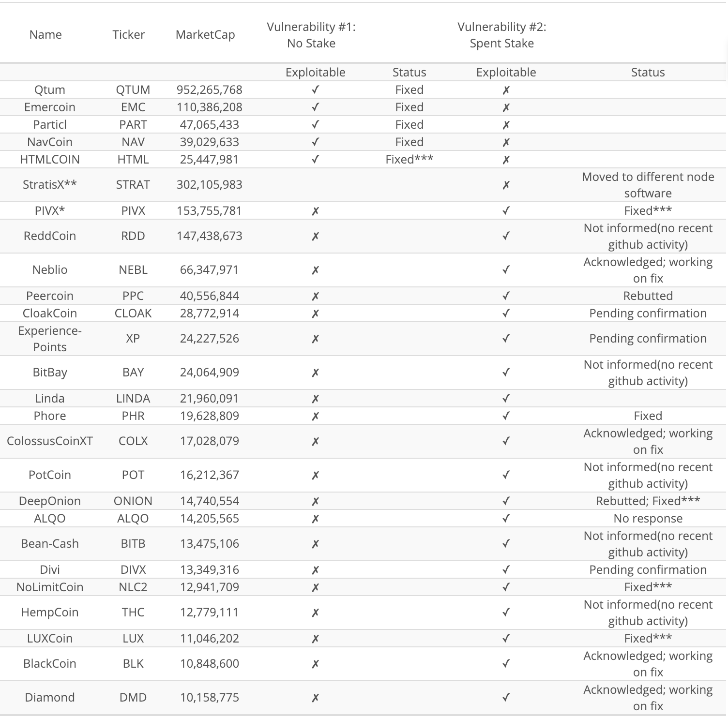Click the Spent Stake cross for StratisX

506,185
